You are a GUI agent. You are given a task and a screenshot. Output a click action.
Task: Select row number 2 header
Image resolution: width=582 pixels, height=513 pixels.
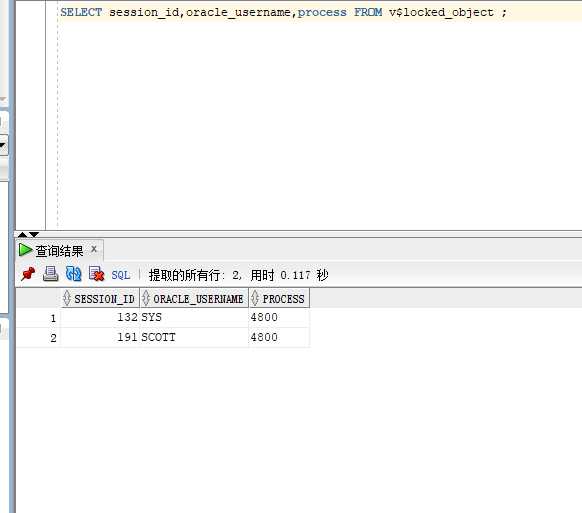39,337
